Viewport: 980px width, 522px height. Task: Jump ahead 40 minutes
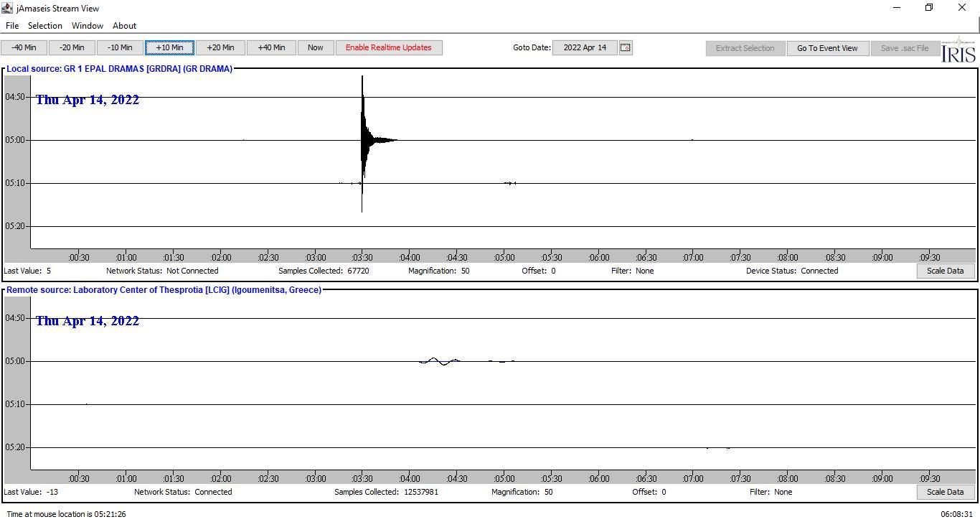(271, 47)
